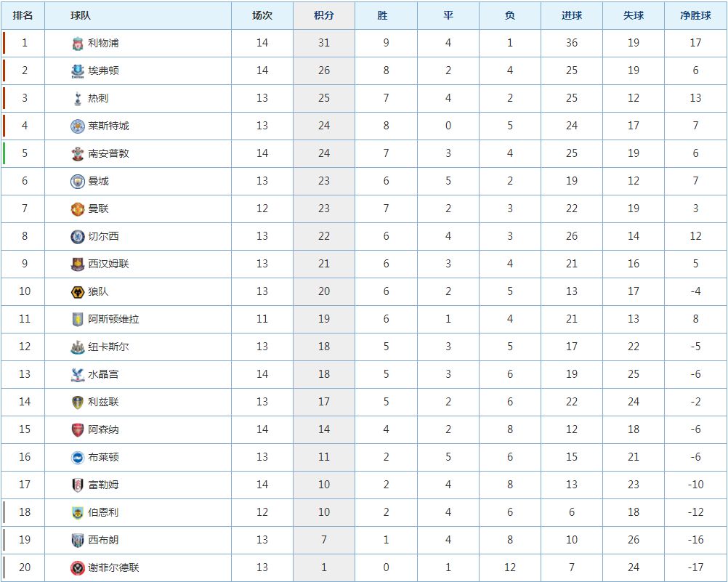Click the Everton club crest icon

click(78, 70)
